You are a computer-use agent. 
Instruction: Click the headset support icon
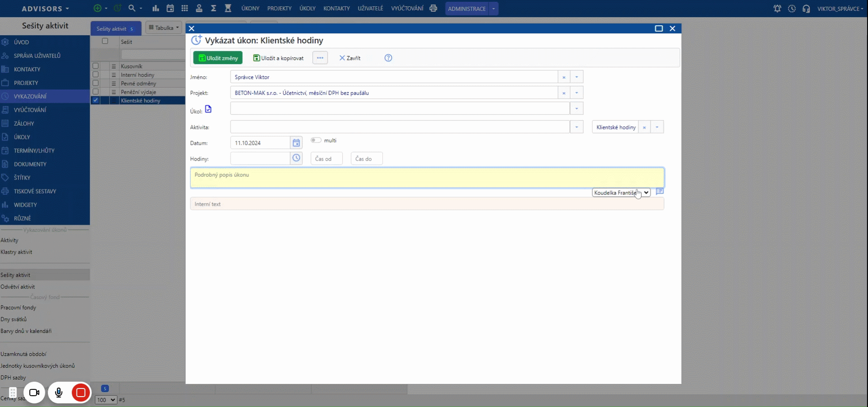point(806,9)
